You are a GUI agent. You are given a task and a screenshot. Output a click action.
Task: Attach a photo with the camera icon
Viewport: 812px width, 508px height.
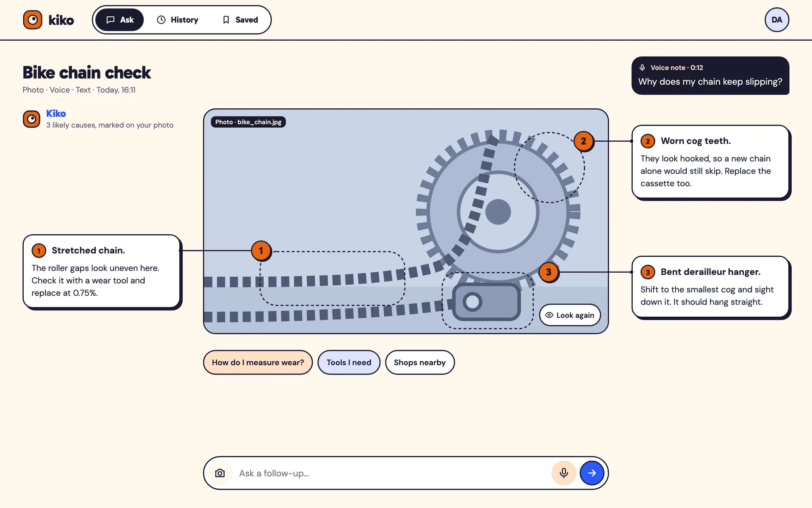click(220, 473)
